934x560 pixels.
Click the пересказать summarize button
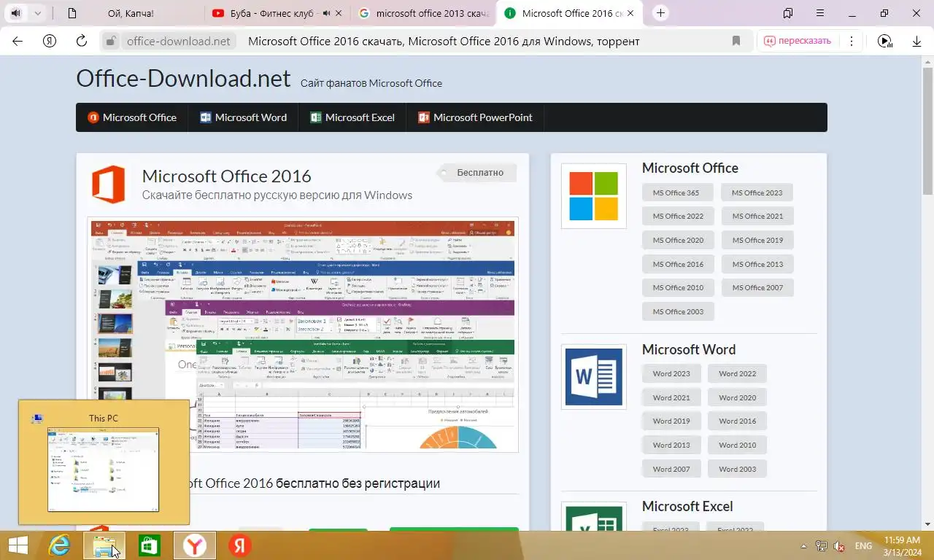pos(798,41)
